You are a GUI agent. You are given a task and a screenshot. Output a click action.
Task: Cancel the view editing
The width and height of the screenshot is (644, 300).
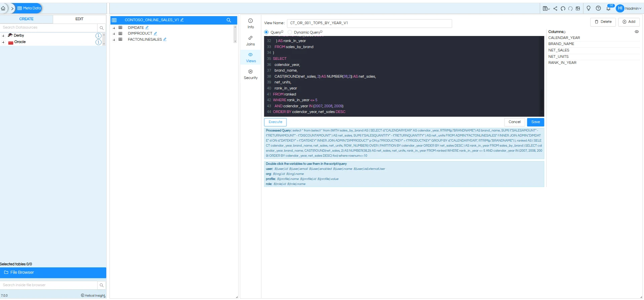pos(514,122)
